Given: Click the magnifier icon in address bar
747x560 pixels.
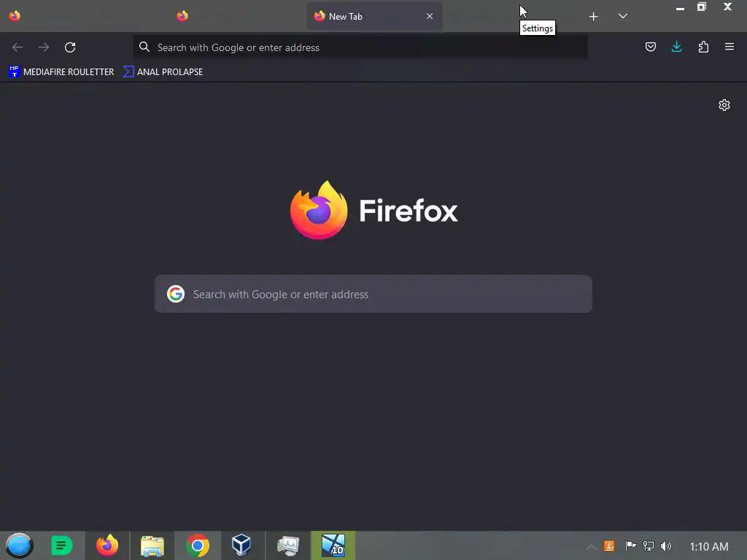Looking at the screenshot, I should coord(144,47).
